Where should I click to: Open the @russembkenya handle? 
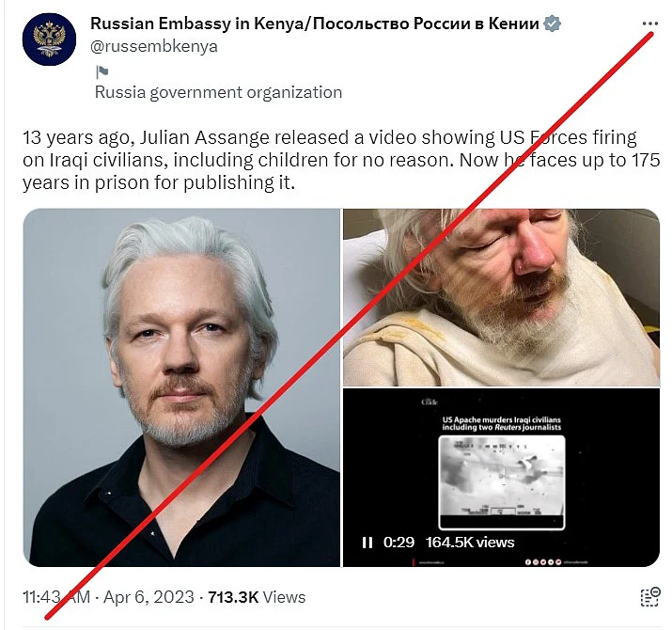coord(154,46)
